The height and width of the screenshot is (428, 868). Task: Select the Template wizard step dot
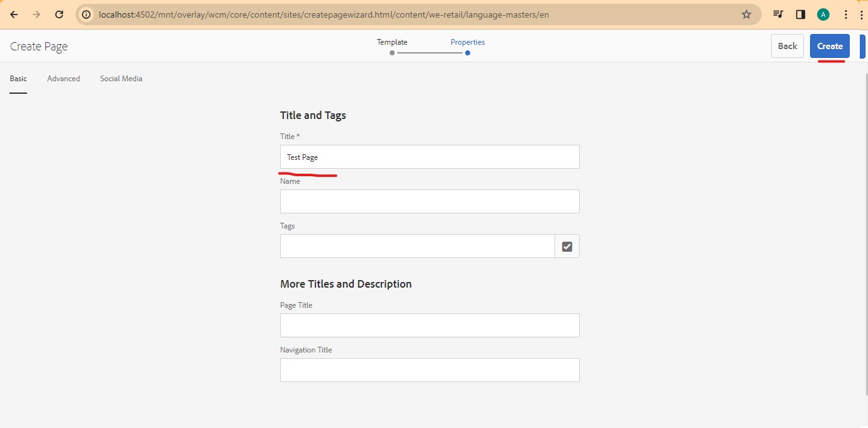(392, 53)
